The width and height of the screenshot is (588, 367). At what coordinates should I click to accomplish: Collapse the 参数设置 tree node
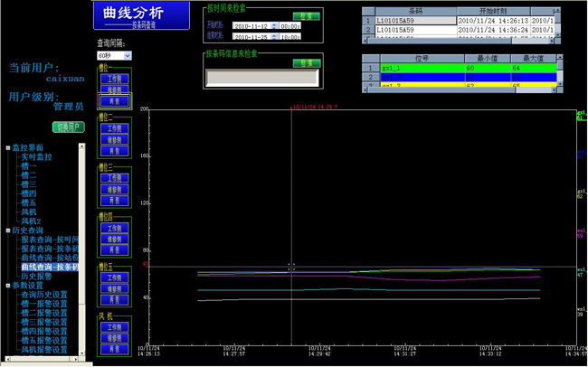(8, 286)
